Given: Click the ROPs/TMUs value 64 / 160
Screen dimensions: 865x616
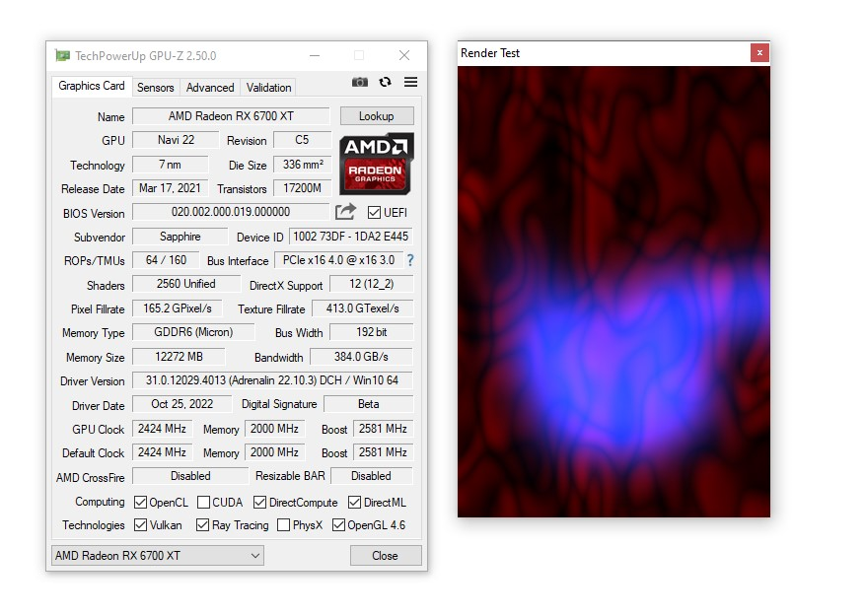Looking at the screenshot, I should point(166,260).
